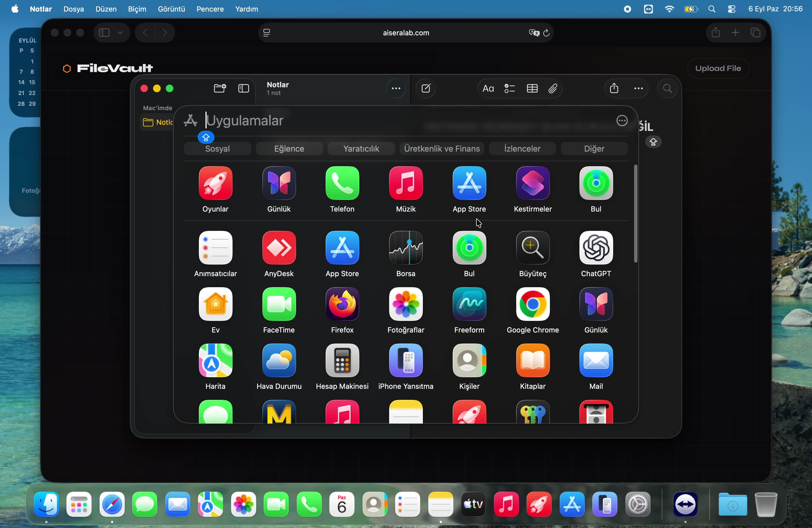Open the Apple menu

click(x=15, y=9)
